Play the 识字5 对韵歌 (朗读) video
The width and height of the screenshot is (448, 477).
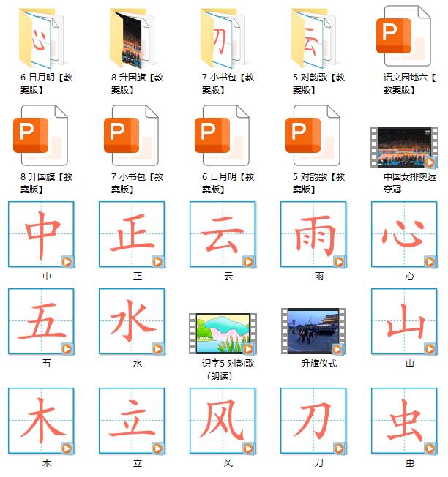point(223,333)
